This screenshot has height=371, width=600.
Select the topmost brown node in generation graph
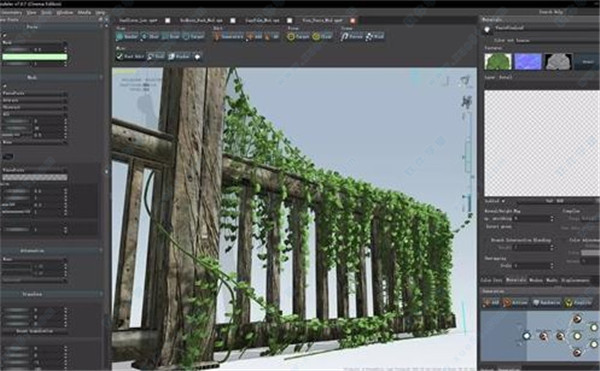[x=577, y=319]
